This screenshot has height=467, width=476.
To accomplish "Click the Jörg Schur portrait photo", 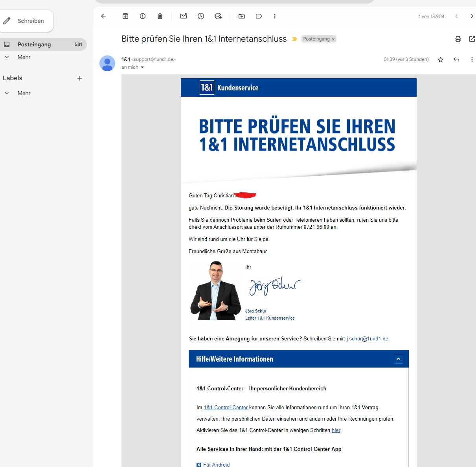I will [215, 290].
